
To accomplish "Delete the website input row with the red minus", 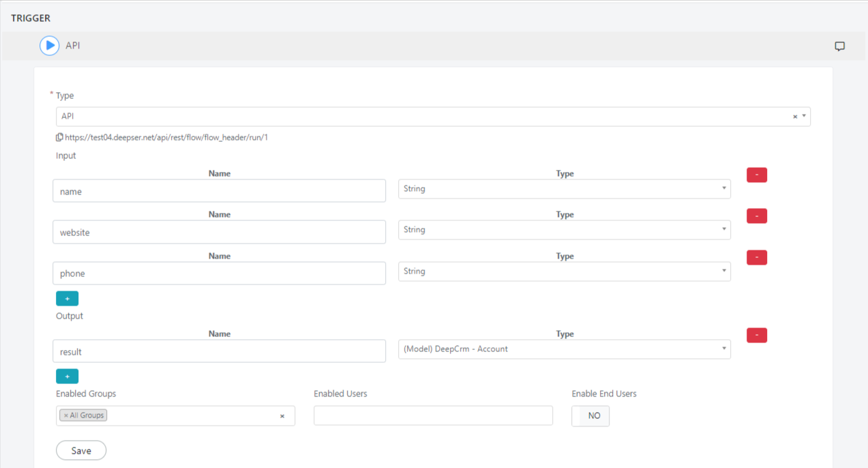I will tap(757, 216).
